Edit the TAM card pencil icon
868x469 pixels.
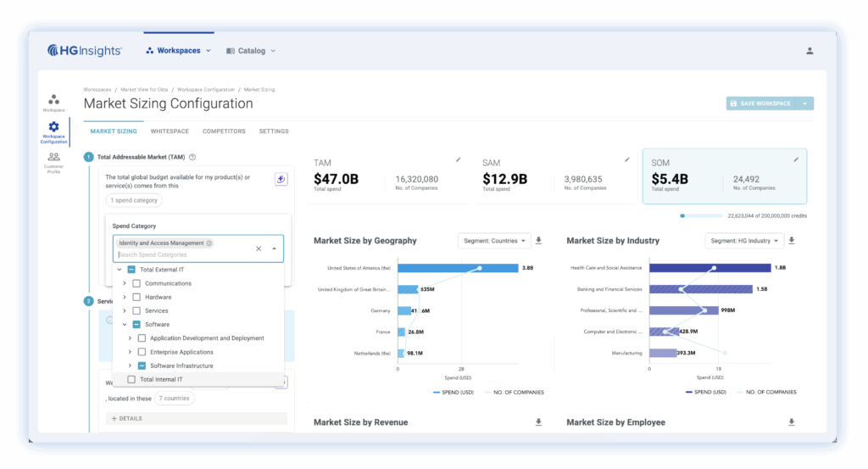tap(459, 159)
